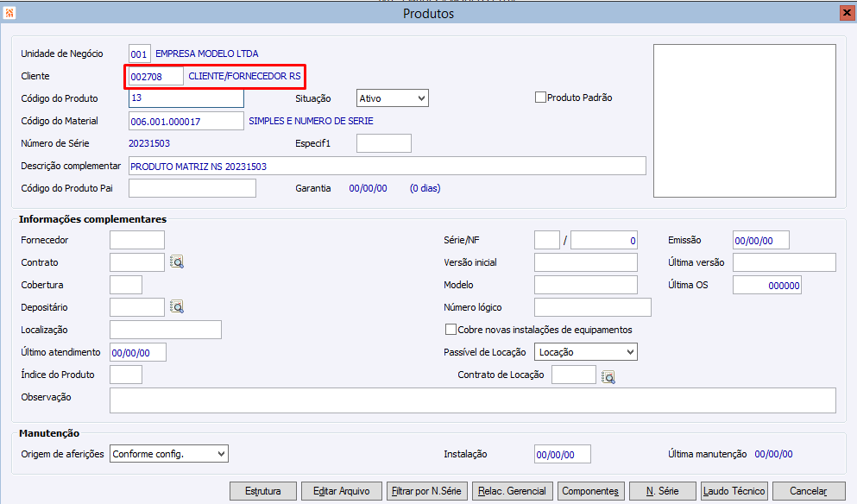
Task: Click the Contrato de Locação input field
Action: (574, 375)
